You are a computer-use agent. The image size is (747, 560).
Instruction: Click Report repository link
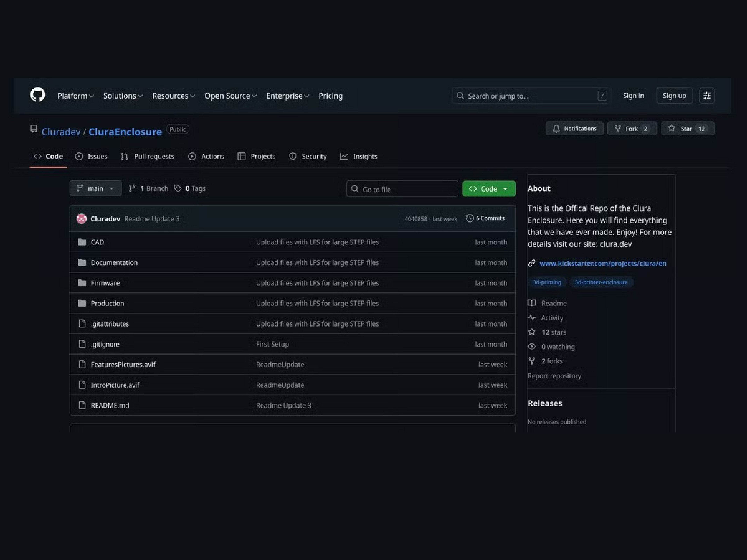554,376
